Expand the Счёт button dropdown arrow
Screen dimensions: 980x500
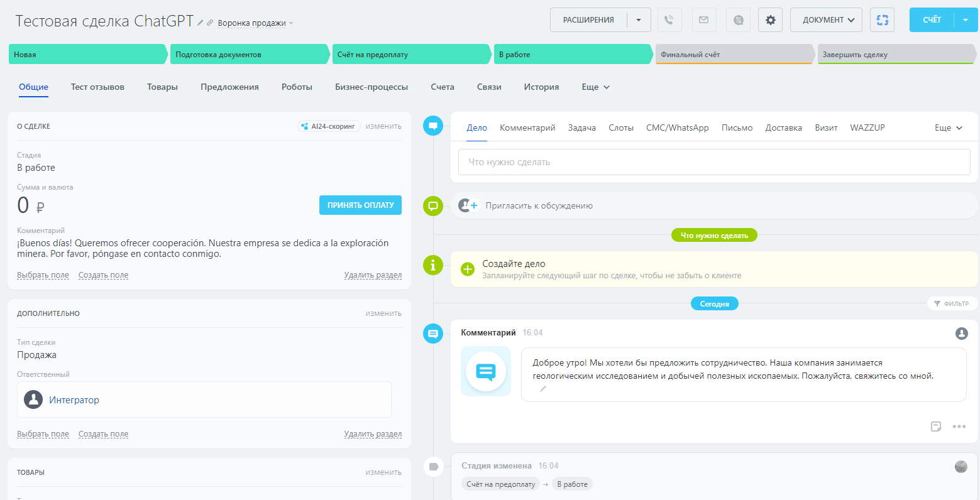pyautogui.click(x=965, y=20)
